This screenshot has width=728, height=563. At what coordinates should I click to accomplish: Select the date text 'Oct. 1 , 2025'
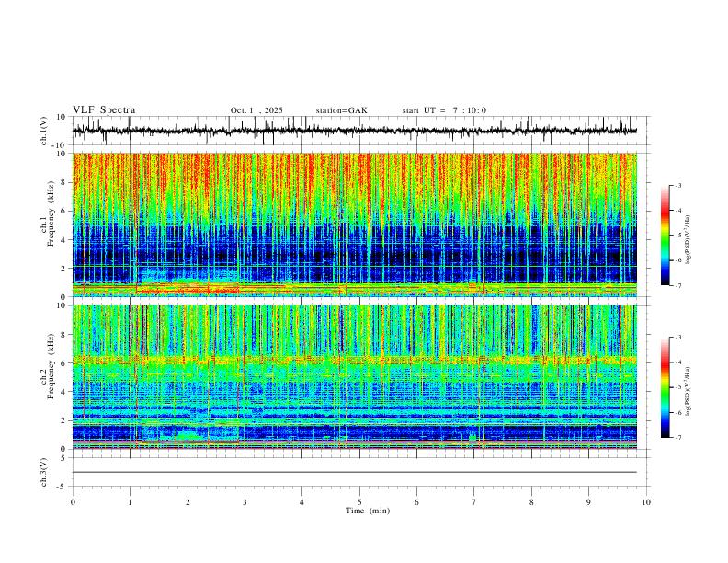click(256, 110)
